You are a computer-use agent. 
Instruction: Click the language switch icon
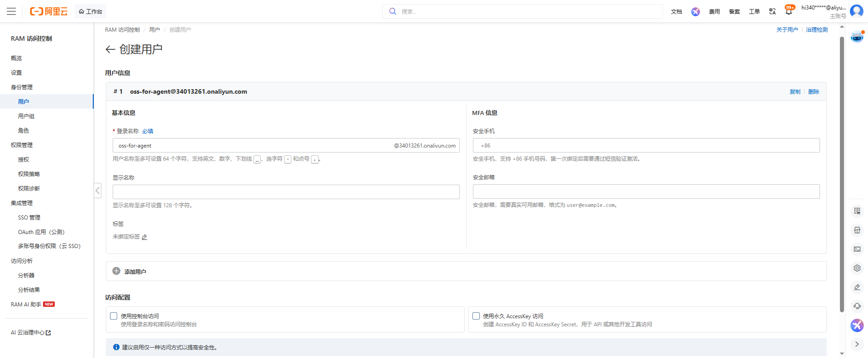[773, 11]
